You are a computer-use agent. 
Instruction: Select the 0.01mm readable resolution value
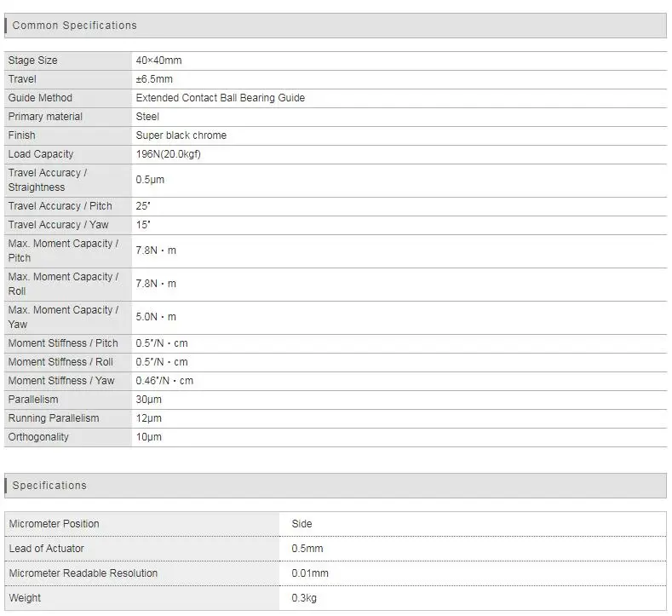[x=309, y=573]
